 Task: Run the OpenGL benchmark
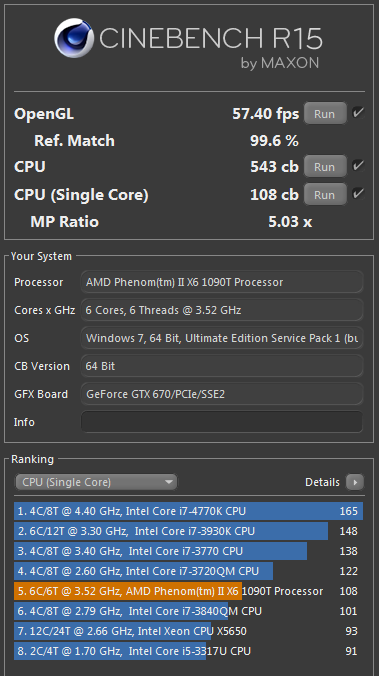pos(325,113)
